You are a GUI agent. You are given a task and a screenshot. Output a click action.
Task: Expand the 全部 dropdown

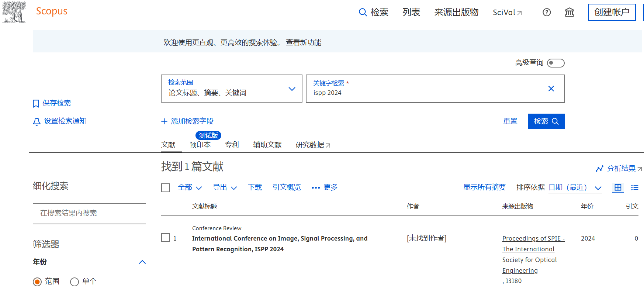point(190,187)
